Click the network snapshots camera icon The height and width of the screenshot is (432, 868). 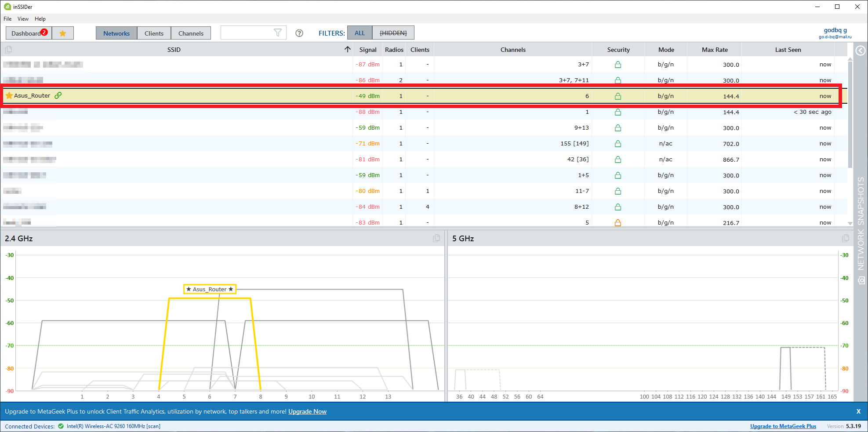pos(861,280)
